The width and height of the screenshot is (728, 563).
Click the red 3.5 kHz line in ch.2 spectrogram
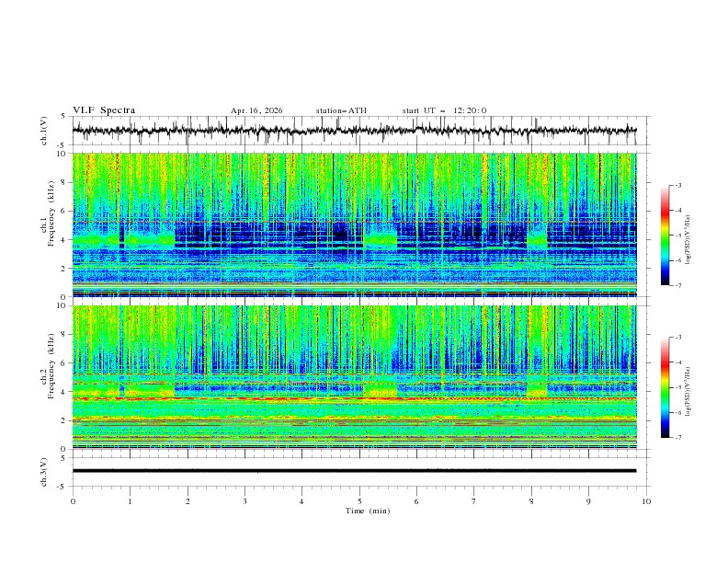pyautogui.click(x=354, y=398)
